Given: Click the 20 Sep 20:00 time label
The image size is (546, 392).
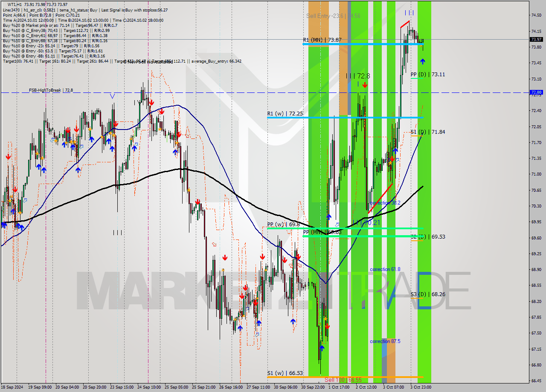Looking at the screenshot, I should click(94, 387).
